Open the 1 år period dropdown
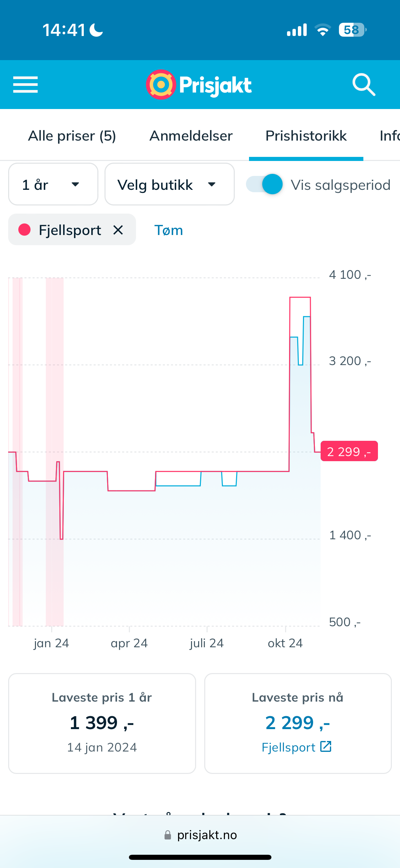The height and width of the screenshot is (868, 400). pos(53,184)
